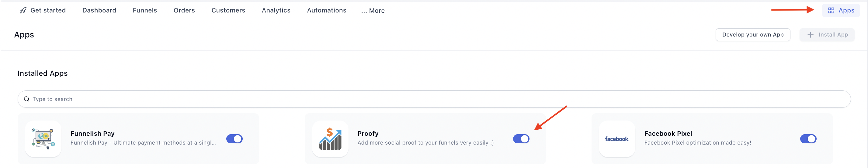The width and height of the screenshot is (868, 168).
Task: Open the Orders page
Action: 184,10
